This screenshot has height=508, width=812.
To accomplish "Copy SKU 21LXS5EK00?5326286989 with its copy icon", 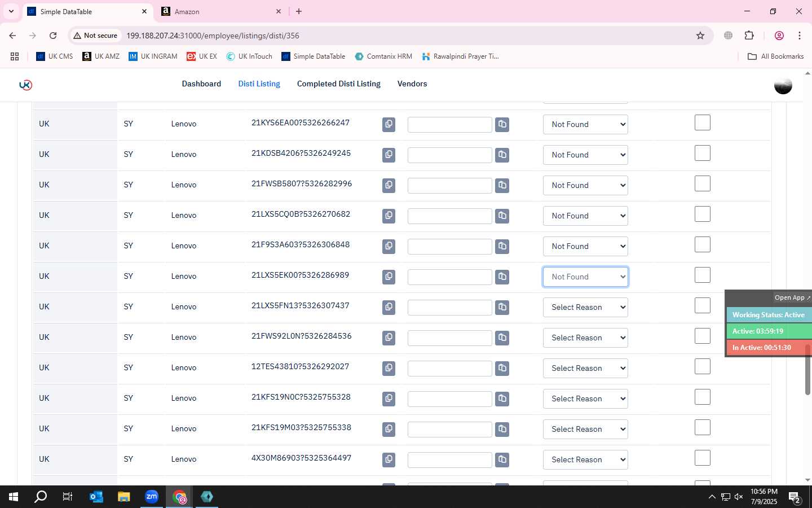I will [389, 277].
